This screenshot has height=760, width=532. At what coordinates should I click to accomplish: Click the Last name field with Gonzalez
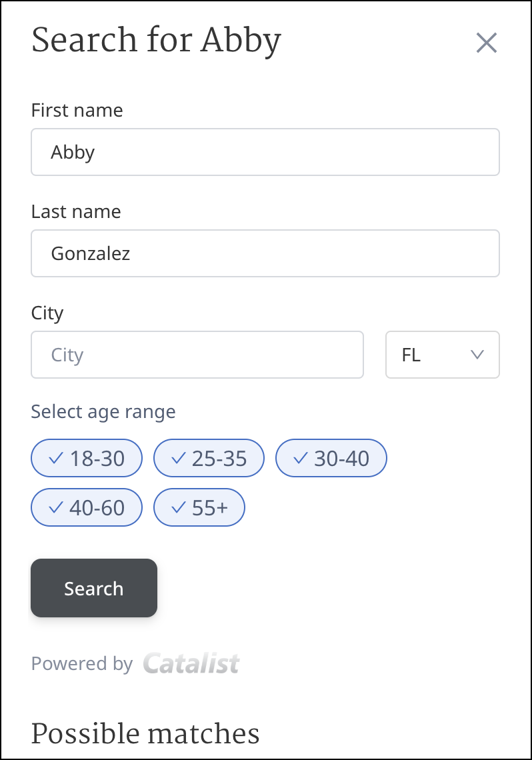point(265,253)
